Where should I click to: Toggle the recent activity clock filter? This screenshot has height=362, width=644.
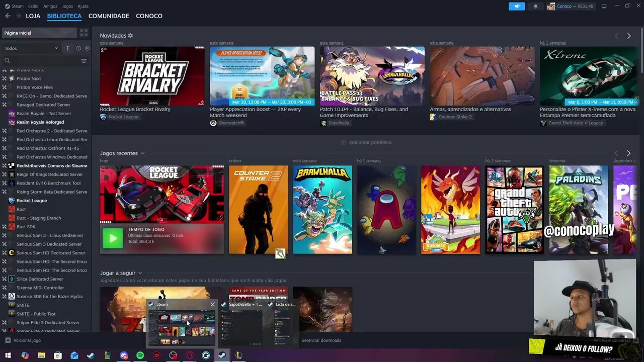[x=78, y=48]
